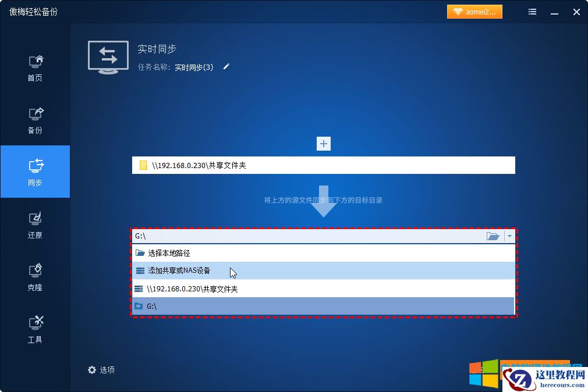588x392 pixels.
Task: Open the 还原 (Restore) sidebar icon
Action: click(x=35, y=224)
